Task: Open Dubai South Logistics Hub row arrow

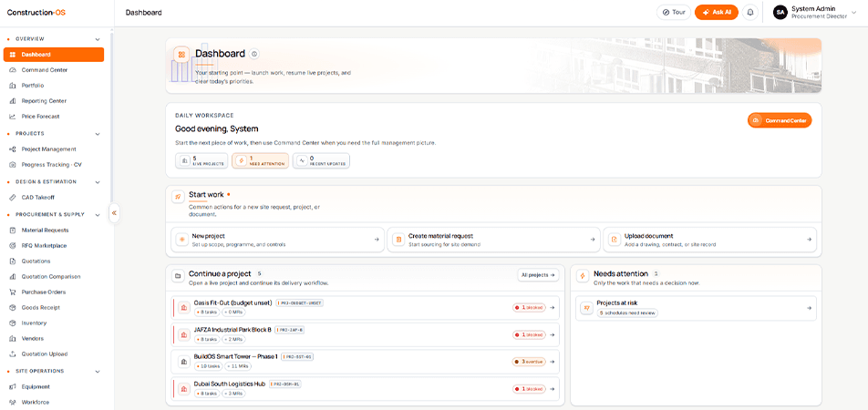Action: pyautogui.click(x=552, y=388)
